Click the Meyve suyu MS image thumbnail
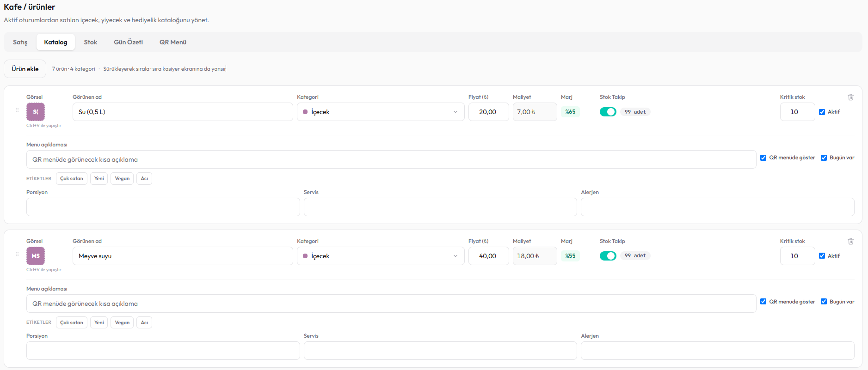Image resolution: width=868 pixels, height=370 pixels. (36, 256)
